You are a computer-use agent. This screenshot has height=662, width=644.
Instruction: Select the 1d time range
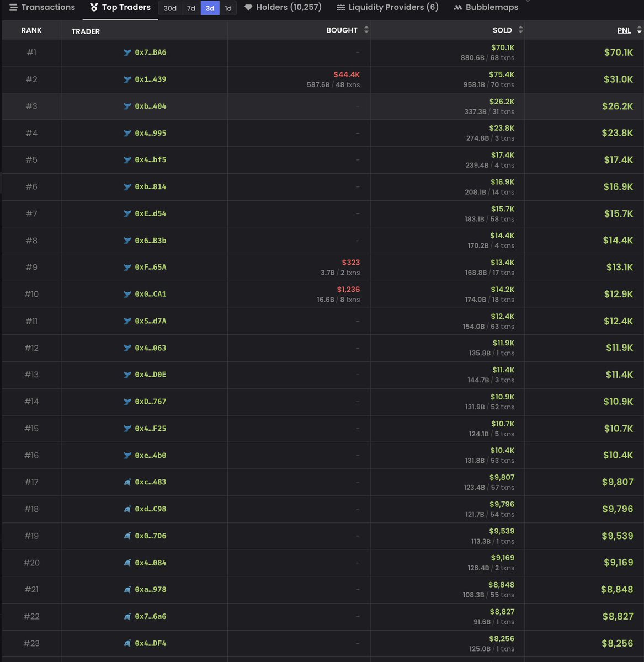(x=228, y=8)
